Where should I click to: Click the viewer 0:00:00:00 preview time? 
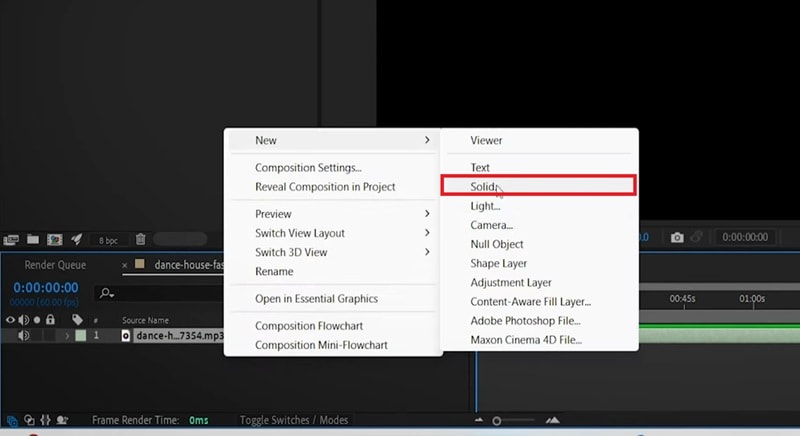pos(745,237)
